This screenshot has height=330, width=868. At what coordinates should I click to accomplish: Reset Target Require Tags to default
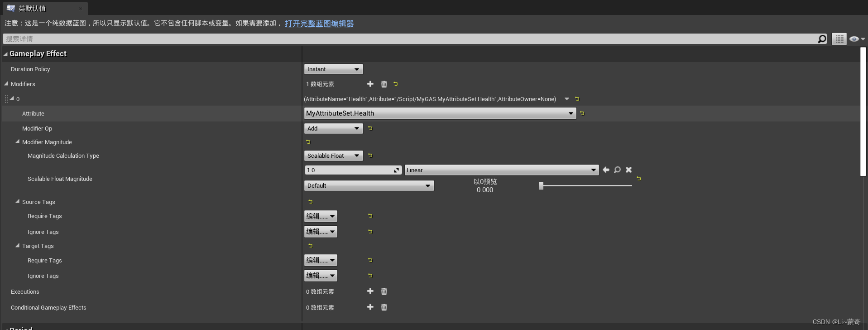[370, 260]
